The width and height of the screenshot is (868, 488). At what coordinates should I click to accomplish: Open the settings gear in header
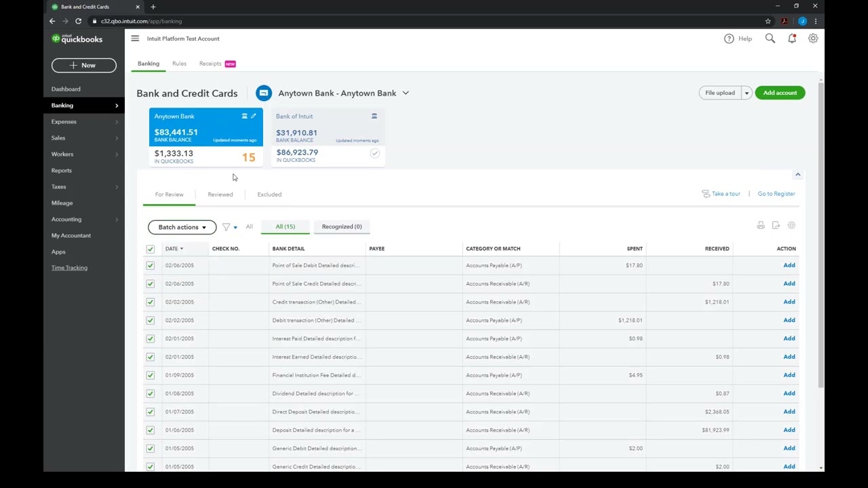tap(813, 39)
